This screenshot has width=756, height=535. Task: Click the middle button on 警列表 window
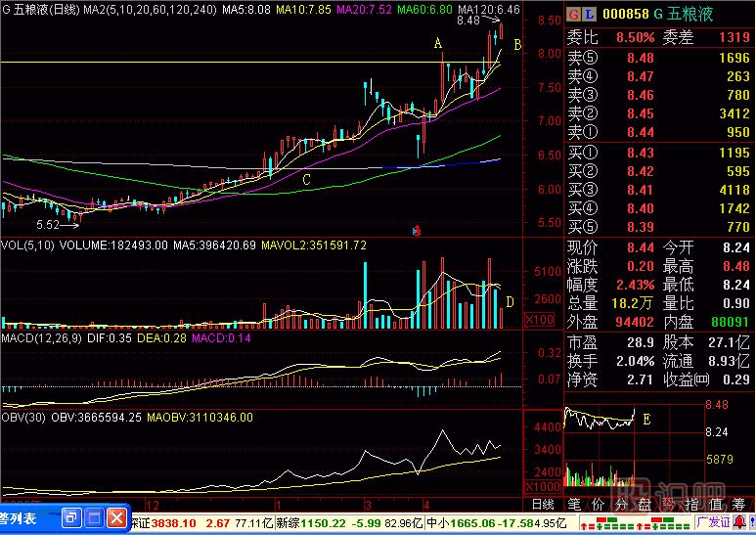95,517
